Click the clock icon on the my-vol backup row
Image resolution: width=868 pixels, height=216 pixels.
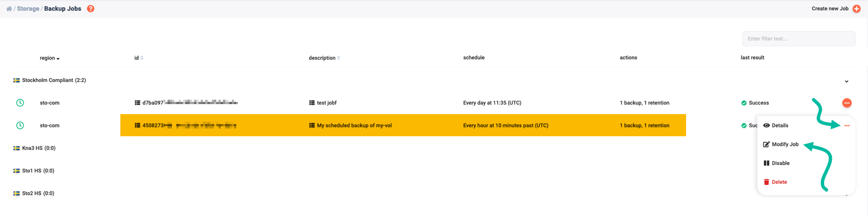pos(20,126)
